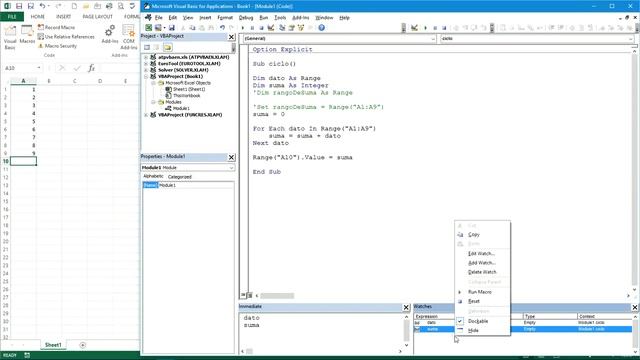640x360 pixels.
Task: Toggle Use Relative References in Excel ribbon
Action: 66,37
